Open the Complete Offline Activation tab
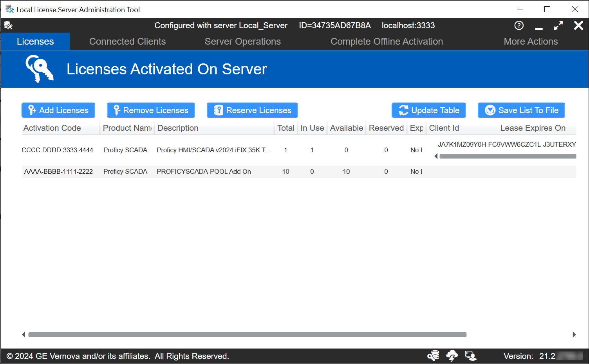 (x=387, y=41)
